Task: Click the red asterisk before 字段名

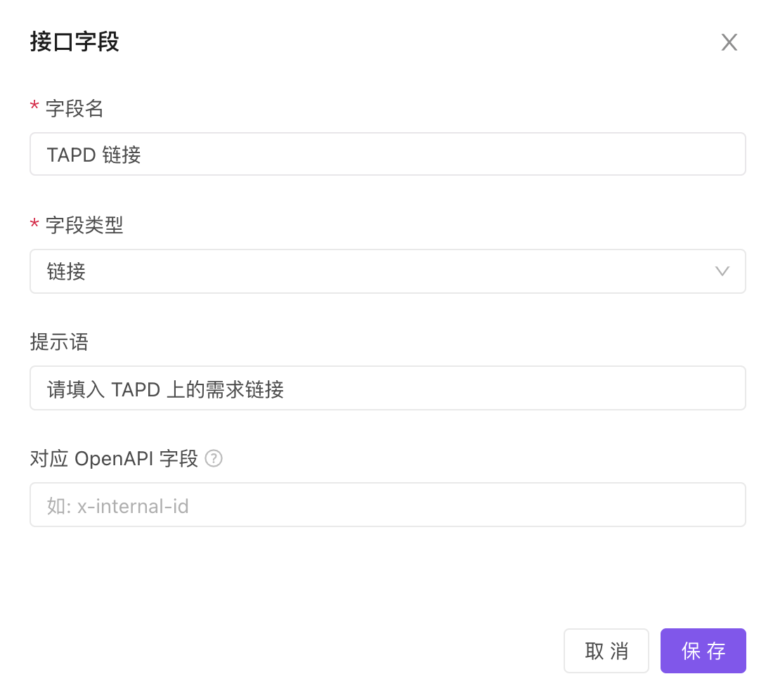Action: coord(34,108)
